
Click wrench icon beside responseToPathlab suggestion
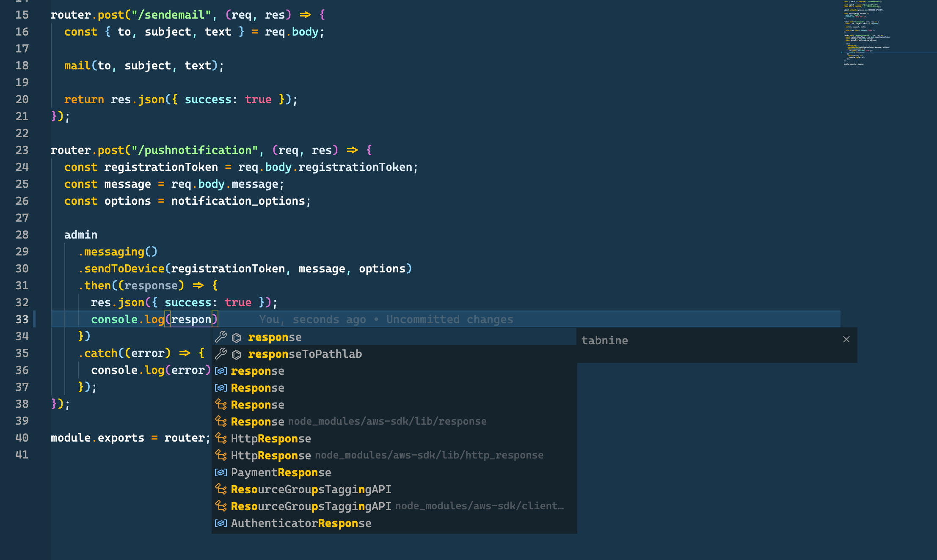click(x=221, y=354)
